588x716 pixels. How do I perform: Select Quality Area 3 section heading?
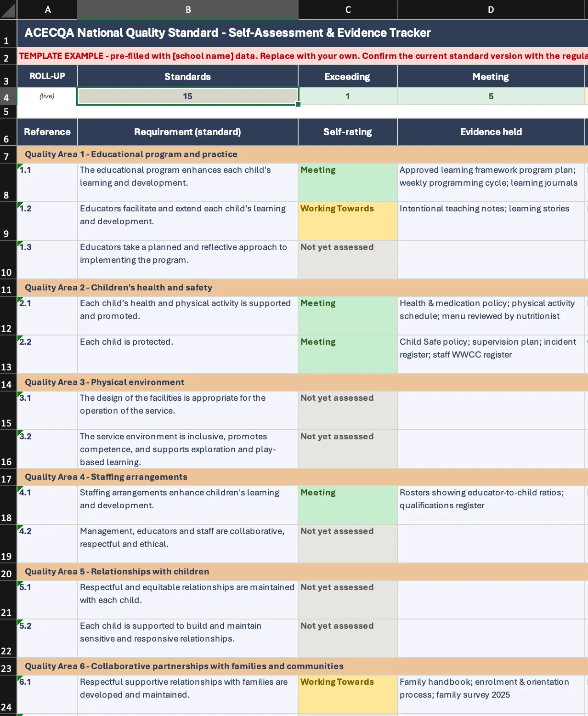tap(303, 382)
